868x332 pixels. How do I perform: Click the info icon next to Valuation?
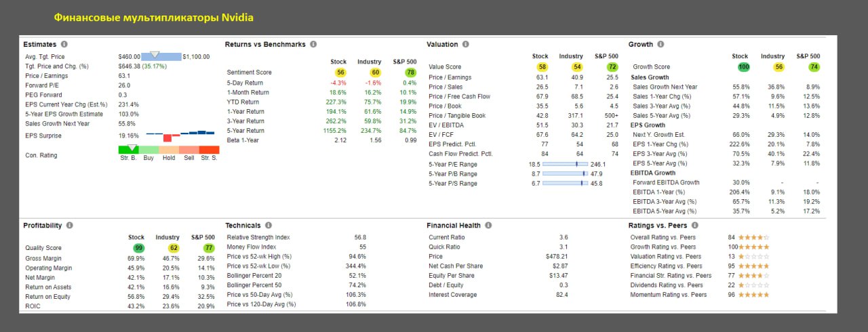pos(465,44)
